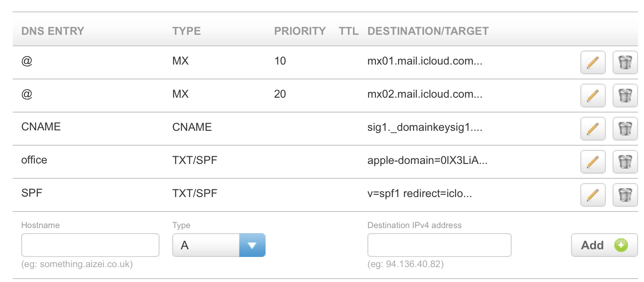Edit the office apple-domain TXT record

pyautogui.click(x=593, y=161)
